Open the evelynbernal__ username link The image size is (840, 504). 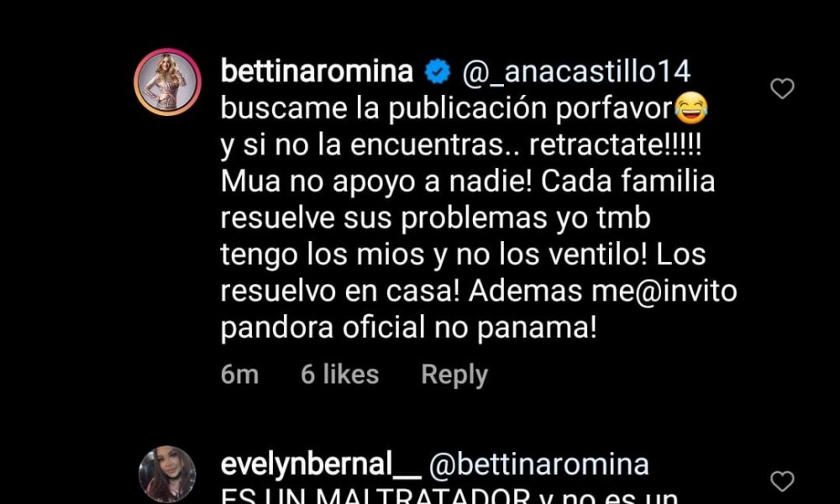click(320, 465)
